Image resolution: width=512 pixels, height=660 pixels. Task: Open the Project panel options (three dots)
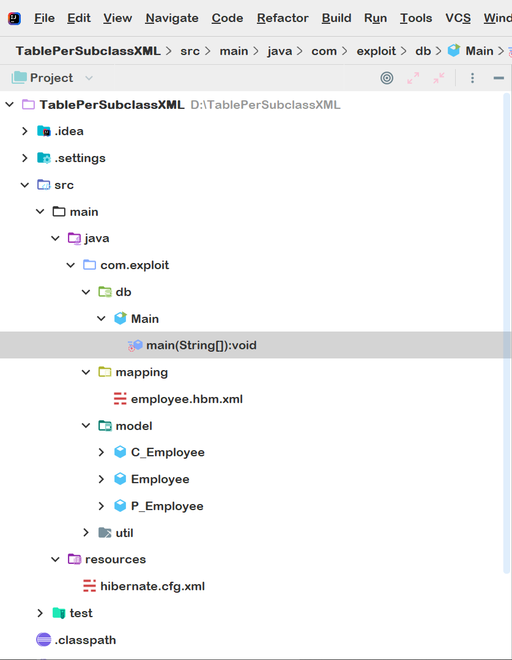472,78
